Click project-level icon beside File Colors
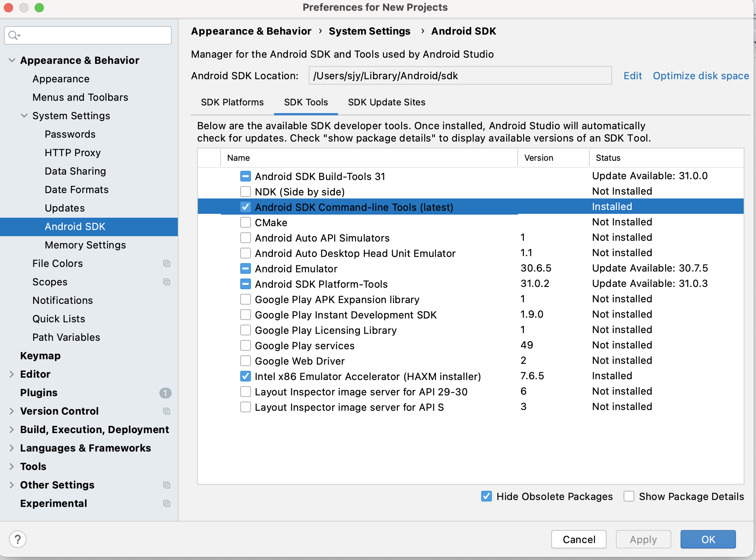The width and height of the screenshot is (756, 560). [167, 263]
